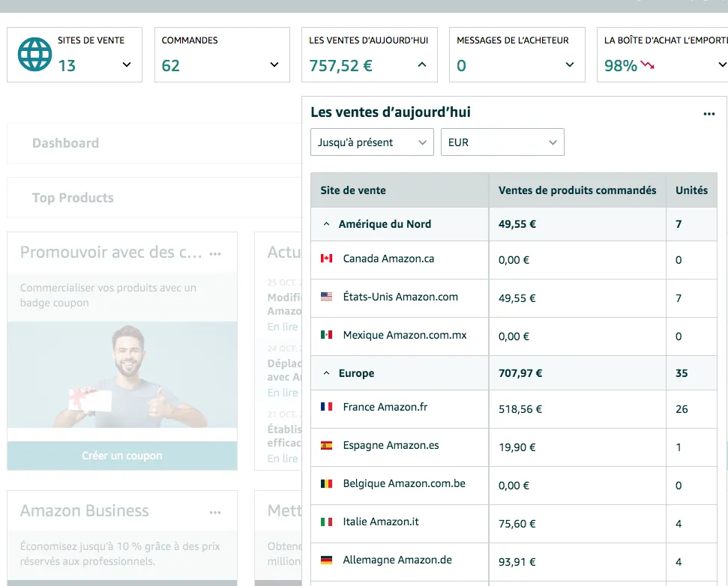Select Allemagne Amazon.de row label

397,560
